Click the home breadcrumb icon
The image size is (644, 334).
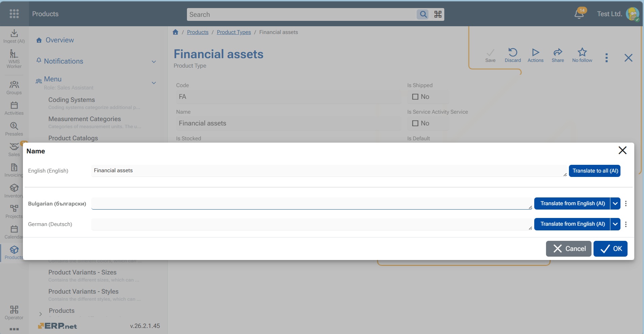pos(175,32)
